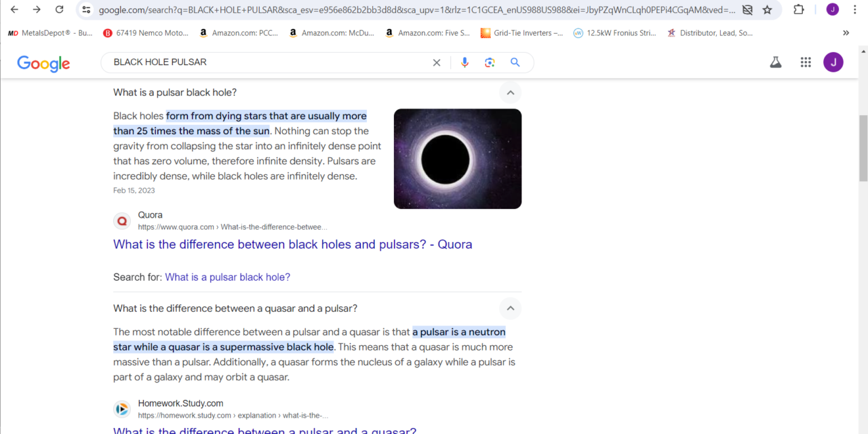
Task: Click third-party cookies blocked eye icon
Action: coord(747,9)
